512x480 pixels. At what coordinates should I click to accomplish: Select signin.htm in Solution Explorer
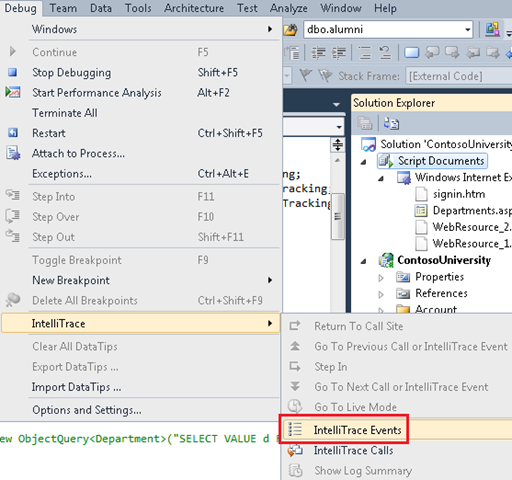(459, 194)
